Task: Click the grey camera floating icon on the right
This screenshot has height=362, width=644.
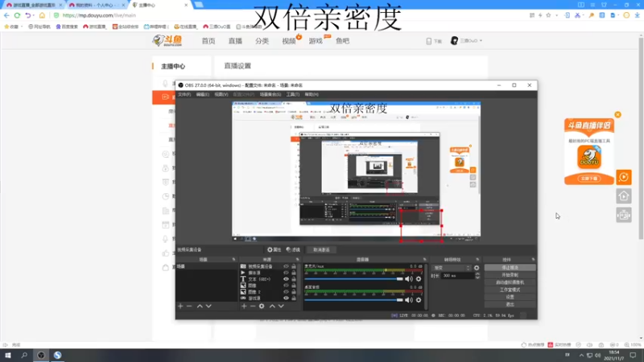Action: (623, 215)
